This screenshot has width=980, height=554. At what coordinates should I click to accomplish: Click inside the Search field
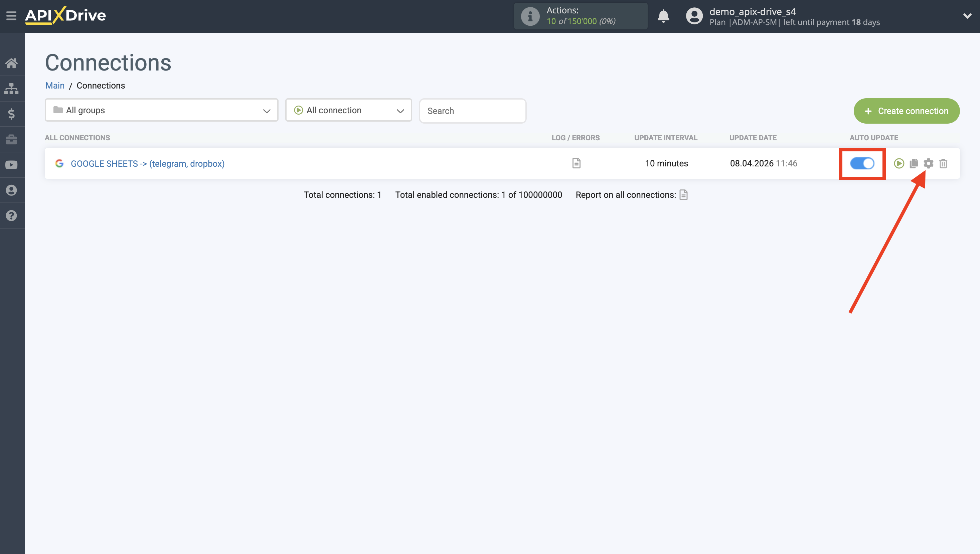pos(473,111)
